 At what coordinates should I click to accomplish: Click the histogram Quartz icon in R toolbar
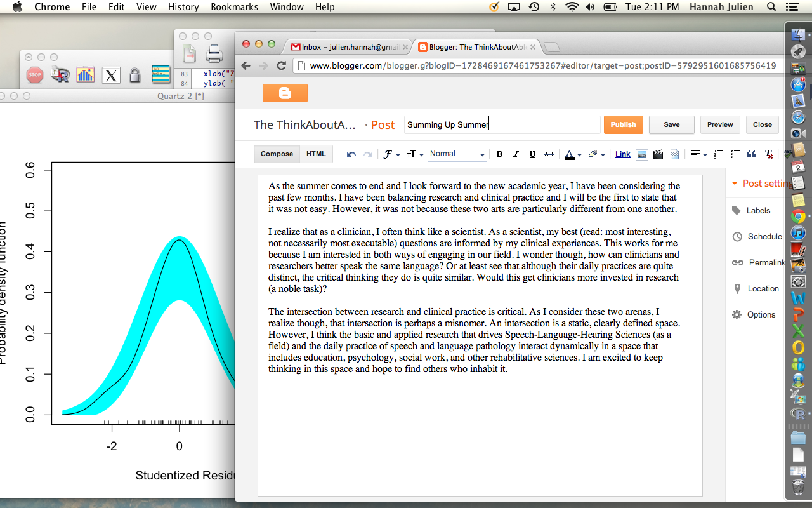click(x=85, y=75)
